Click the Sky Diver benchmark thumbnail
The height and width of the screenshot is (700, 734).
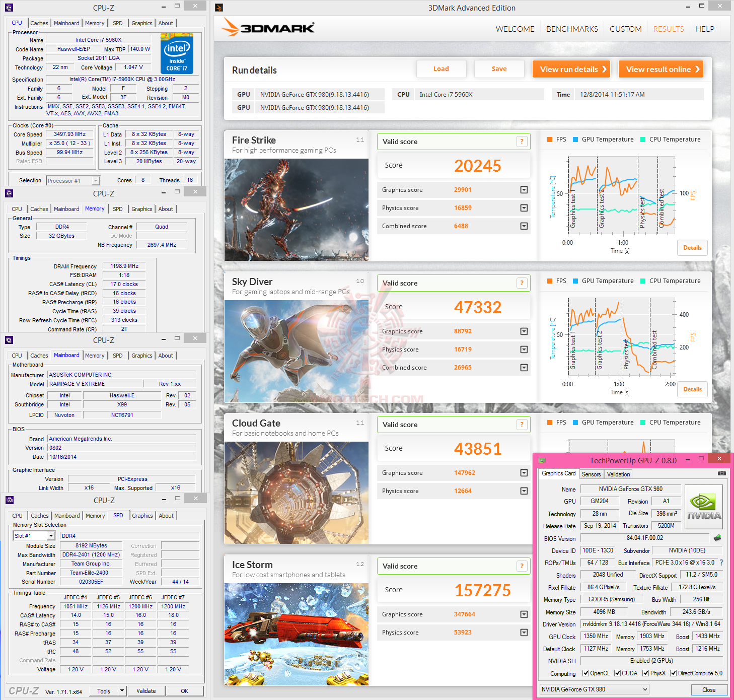click(x=297, y=351)
